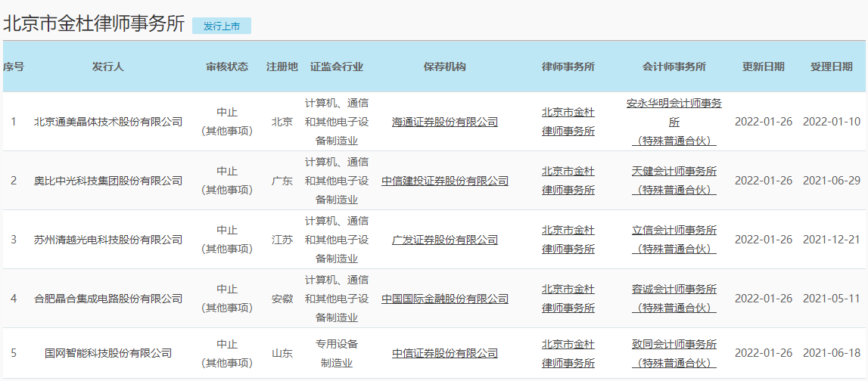Open 北京市金杜律师事务所 link in 国网智能 row
Screen dimensions: 868x381
568,353
